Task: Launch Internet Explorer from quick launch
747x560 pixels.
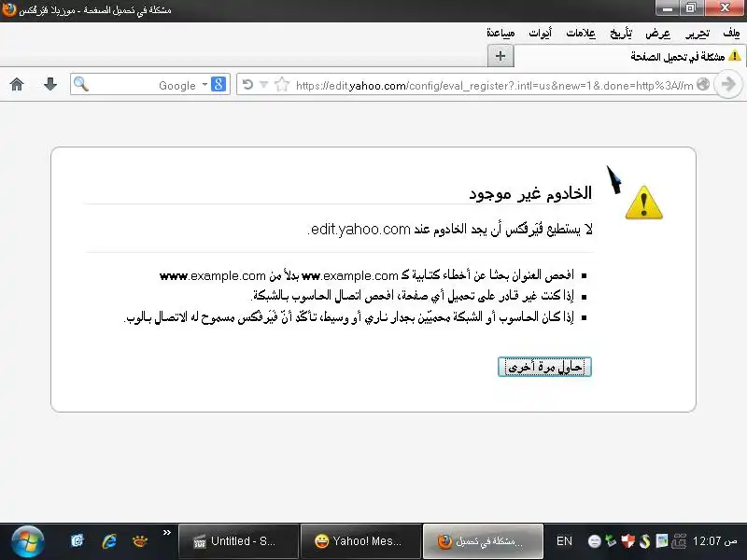Action: (x=109, y=541)
